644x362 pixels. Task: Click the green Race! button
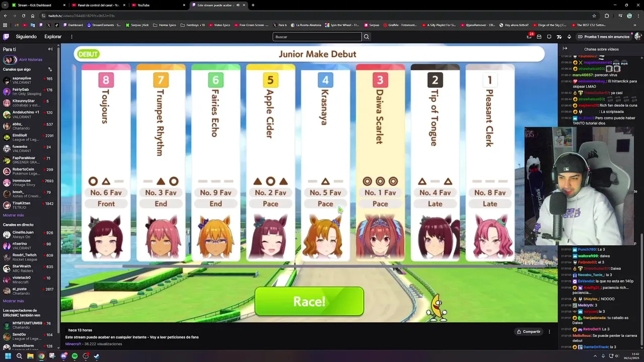pos(309,302)
